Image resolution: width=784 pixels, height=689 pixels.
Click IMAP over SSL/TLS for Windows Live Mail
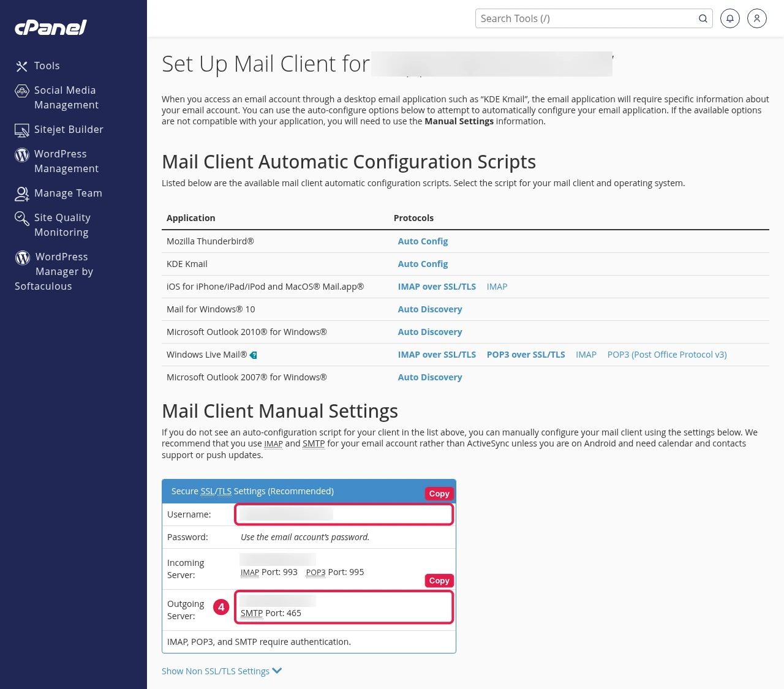click(437, 355)
